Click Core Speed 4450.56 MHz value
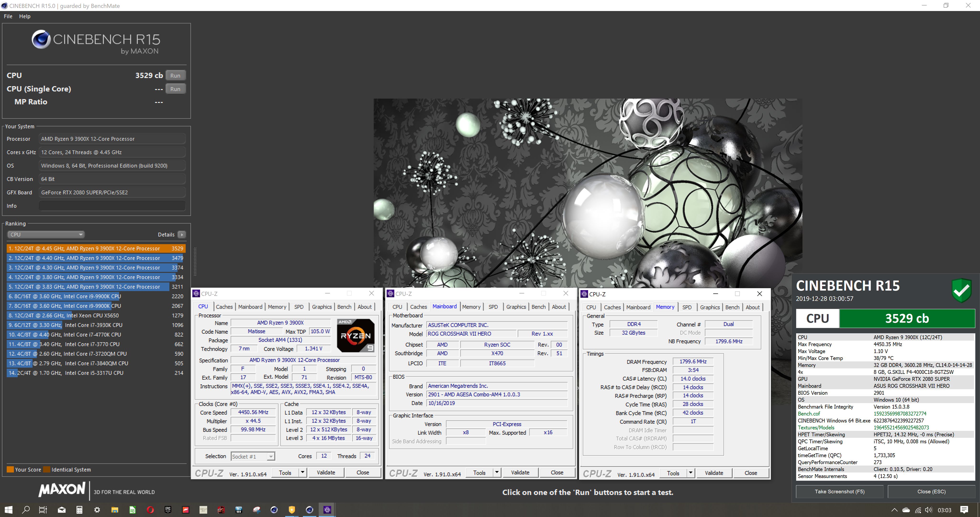 [x=253, y=412]
